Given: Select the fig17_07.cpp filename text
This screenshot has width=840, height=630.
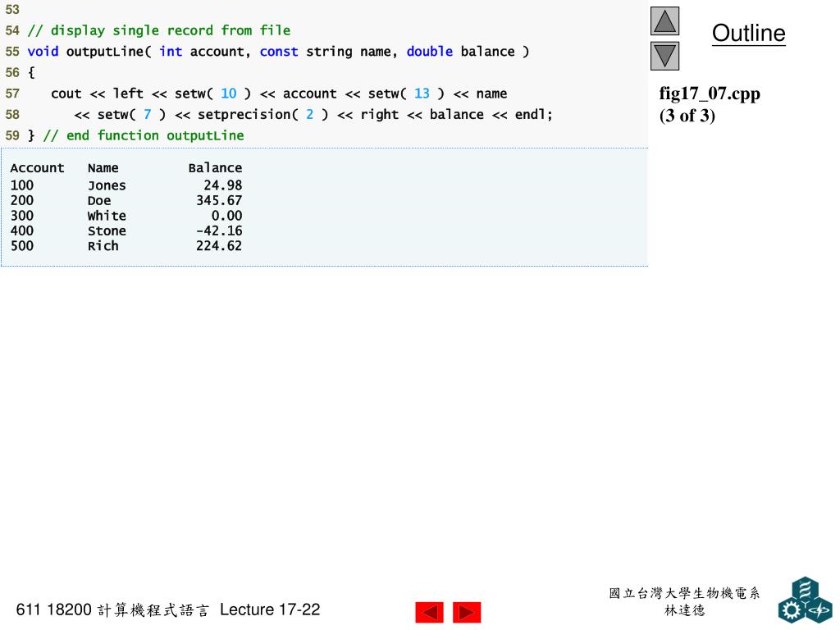Looking at the screenshot, I should click(x=710, y=94).
